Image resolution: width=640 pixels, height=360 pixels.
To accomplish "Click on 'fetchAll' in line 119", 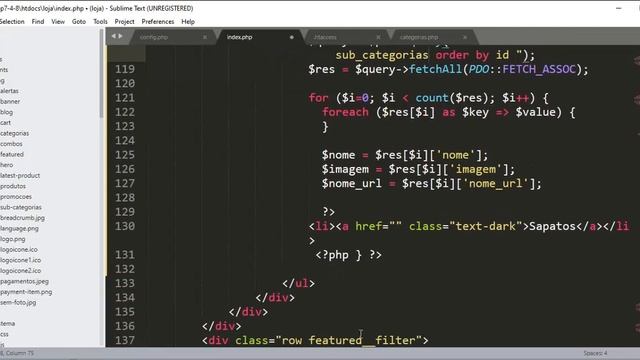I will [436, 69].
